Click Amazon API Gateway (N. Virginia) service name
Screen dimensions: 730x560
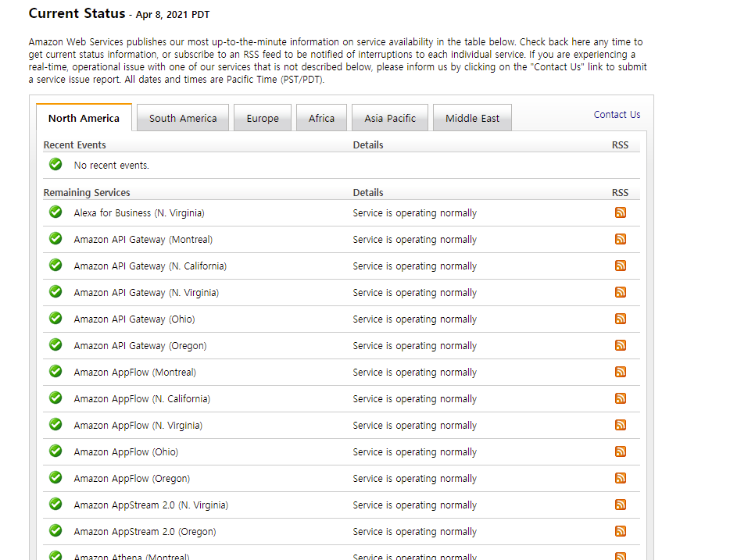click(x=146, y=293)
